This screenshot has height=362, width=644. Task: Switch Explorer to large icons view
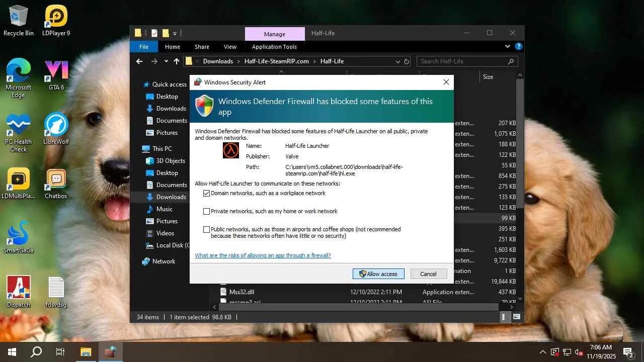pos(516,317)
